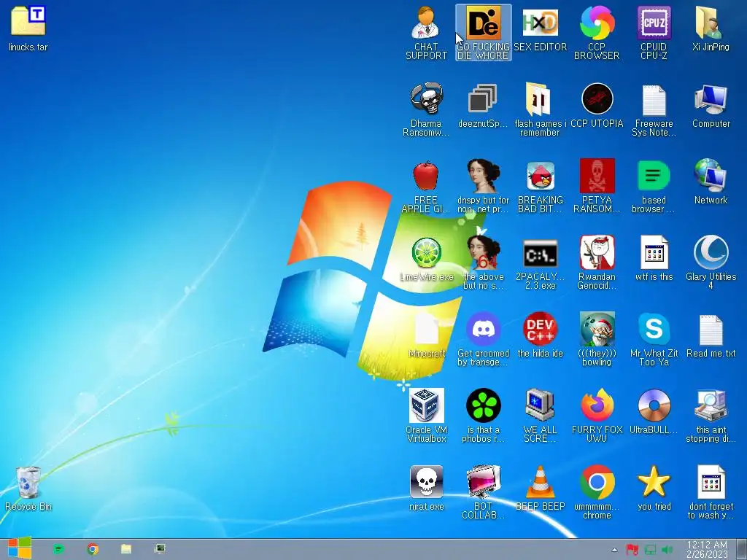The width and height of the screenshot is (747, 560).
Task: Select the 'is that a phobos r...' icon
Action: coord(483,405)
